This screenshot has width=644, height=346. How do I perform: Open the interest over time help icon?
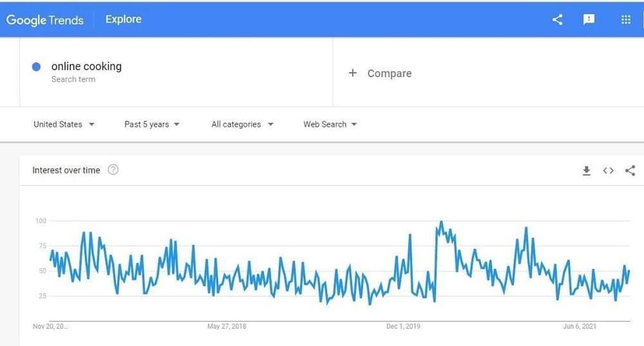coord(113,169)
